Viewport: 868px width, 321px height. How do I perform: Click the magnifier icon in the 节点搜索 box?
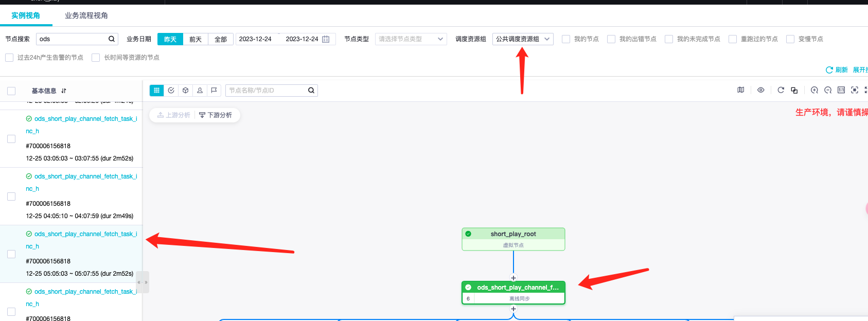[112, 39]
